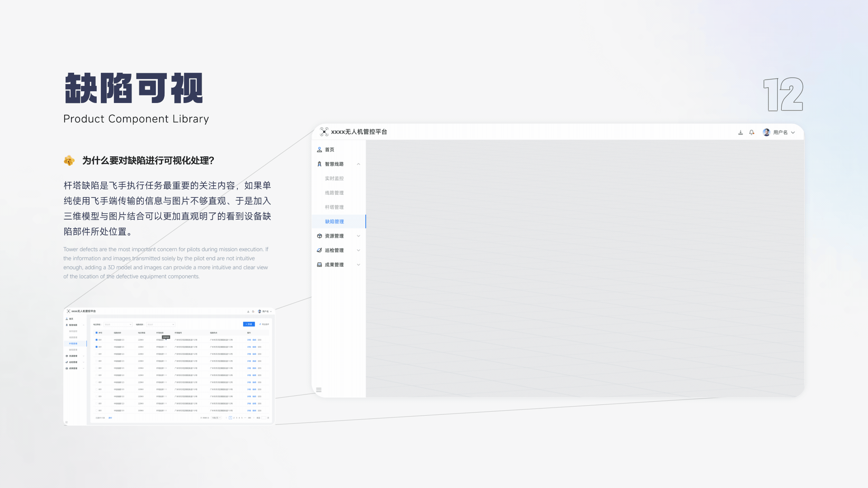The image size is (868, 488).
Task: Click the 为什么要对缺陷进行可视化处理? heading
Action: pyautogui.click(x=148, y=160)
